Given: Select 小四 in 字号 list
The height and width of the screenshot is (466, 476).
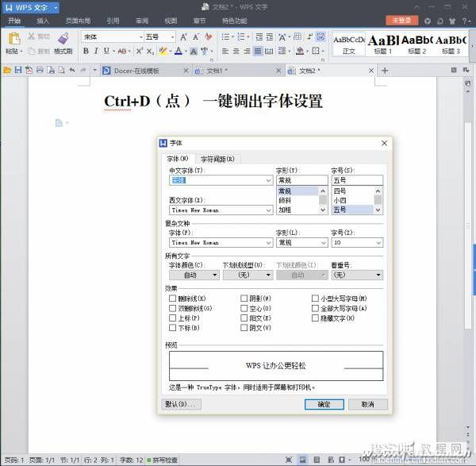Looking at the screenshot, I should pyautogui.click(x=352, y=201).
